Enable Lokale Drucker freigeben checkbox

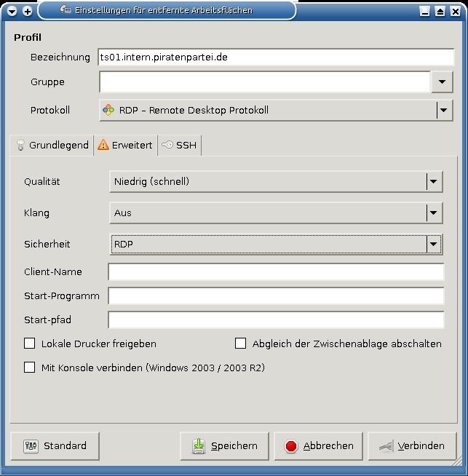pos(30,344)
